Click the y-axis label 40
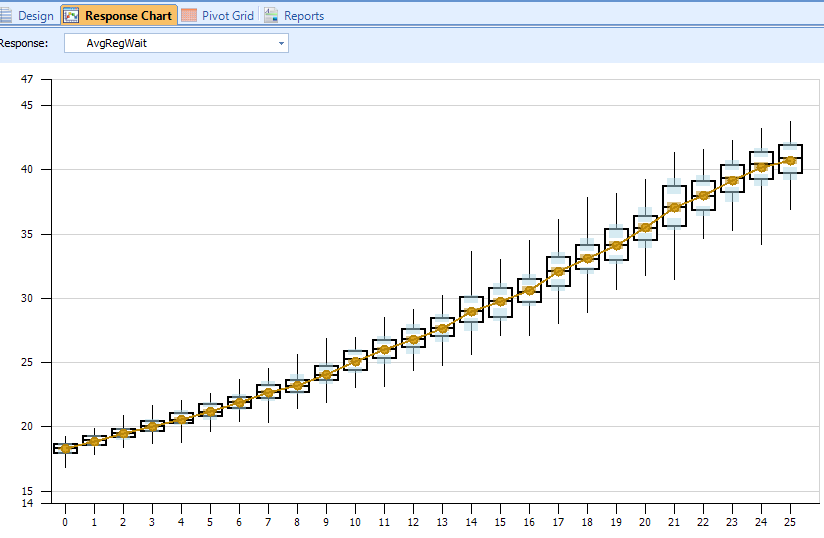824x538 pixels. (27, 169)
